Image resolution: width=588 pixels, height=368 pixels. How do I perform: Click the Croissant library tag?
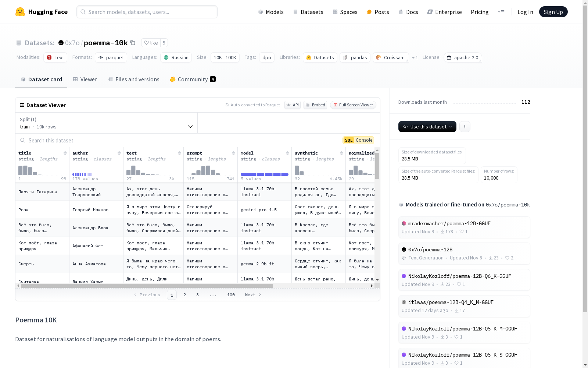[x=391, y=57]
